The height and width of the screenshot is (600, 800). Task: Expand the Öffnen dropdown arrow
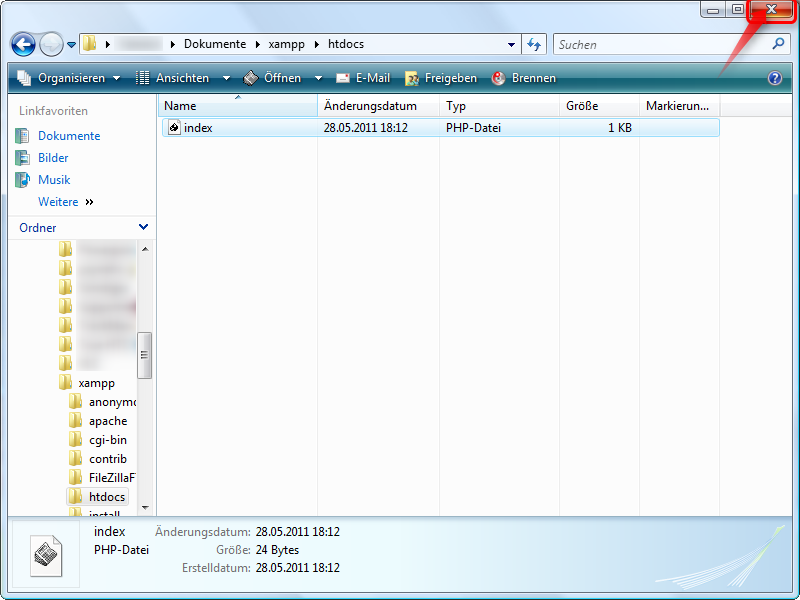[318, 78]
